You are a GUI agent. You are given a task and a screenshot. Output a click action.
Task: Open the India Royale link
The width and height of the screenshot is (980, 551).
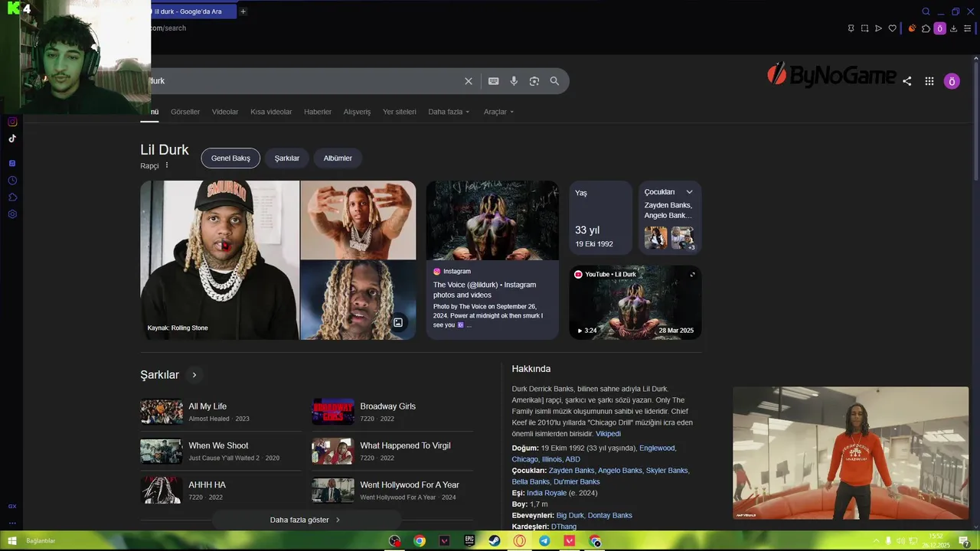click(547, 493)
